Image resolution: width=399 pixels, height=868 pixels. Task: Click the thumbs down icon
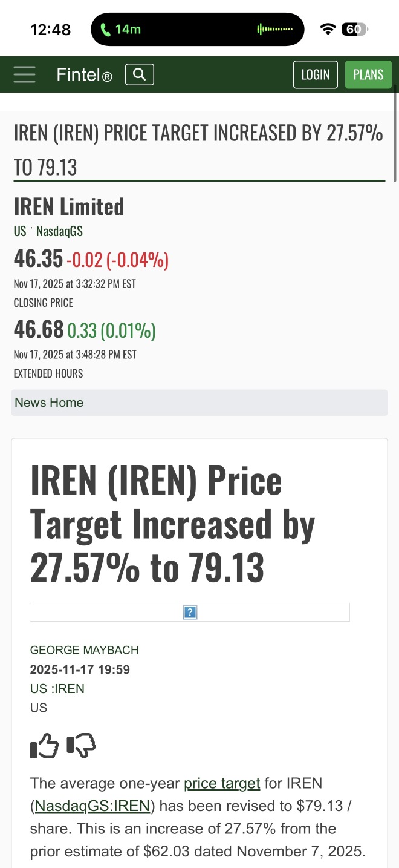(81, 746)
